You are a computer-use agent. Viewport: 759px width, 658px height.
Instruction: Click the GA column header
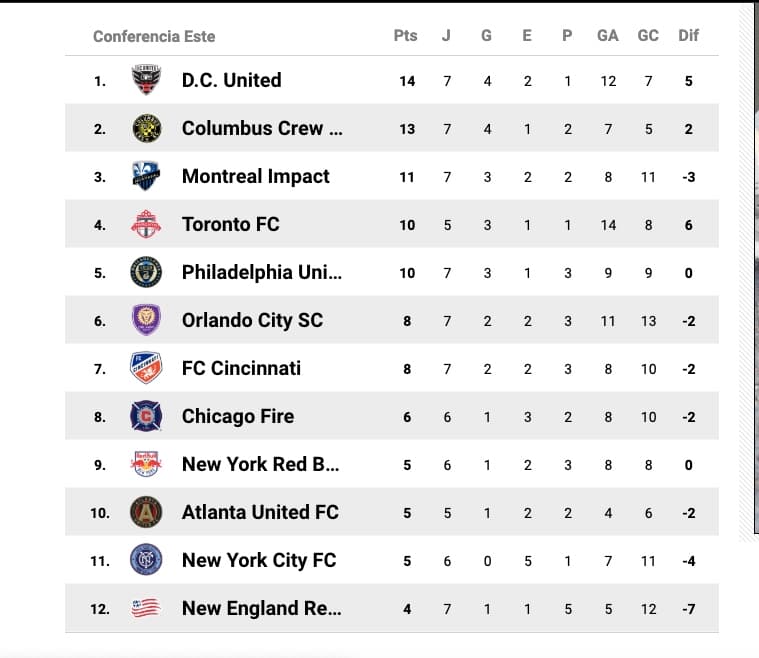pyautogui.click(x=608, y=36)
